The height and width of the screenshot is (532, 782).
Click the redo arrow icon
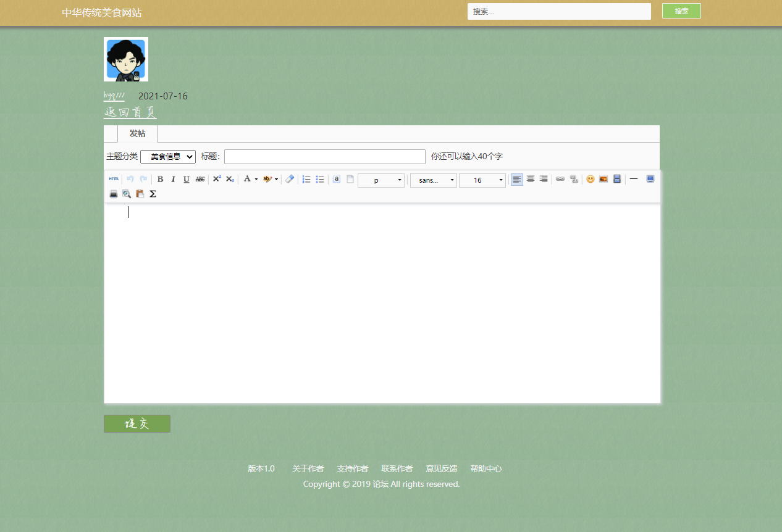[x=143, y=179]
